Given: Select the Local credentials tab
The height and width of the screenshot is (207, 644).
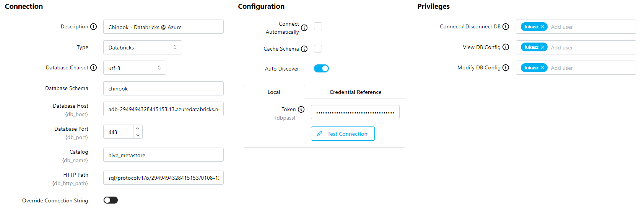Looking at the screenshot, I should (x=274, y=92).
